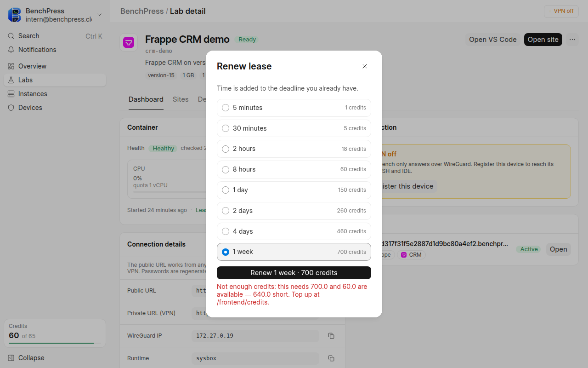Choose the 2 hours lease option
588x368 pixels.
[x=294, y=149]
